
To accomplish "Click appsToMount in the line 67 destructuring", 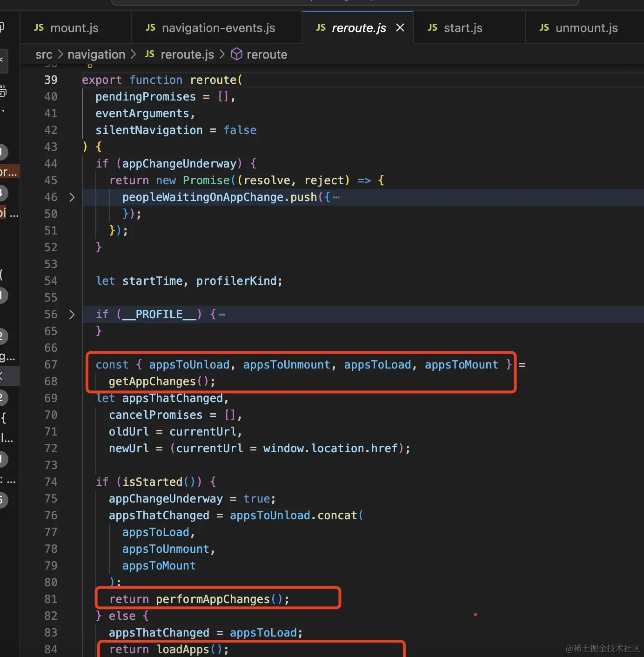I will coord(462,365).
